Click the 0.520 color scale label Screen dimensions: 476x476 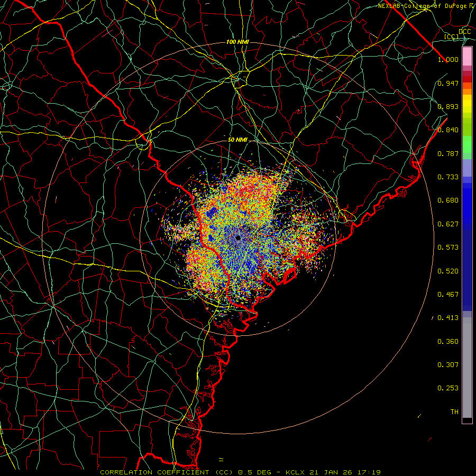tap(448, 271)
